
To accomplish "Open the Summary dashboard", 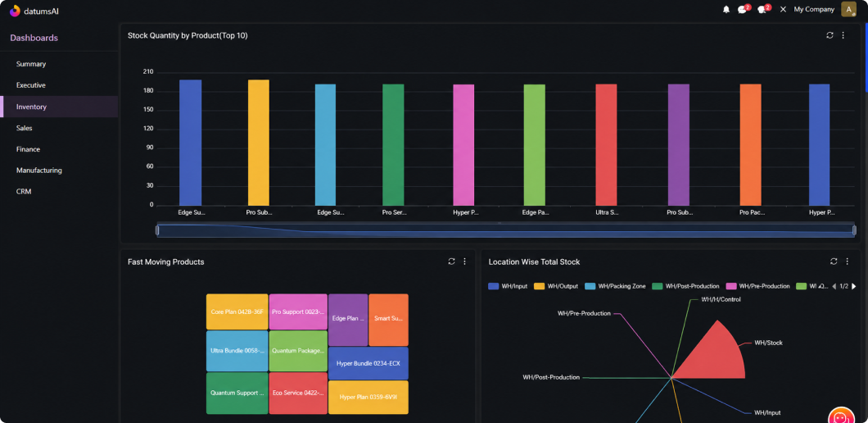I will [59, 64].
